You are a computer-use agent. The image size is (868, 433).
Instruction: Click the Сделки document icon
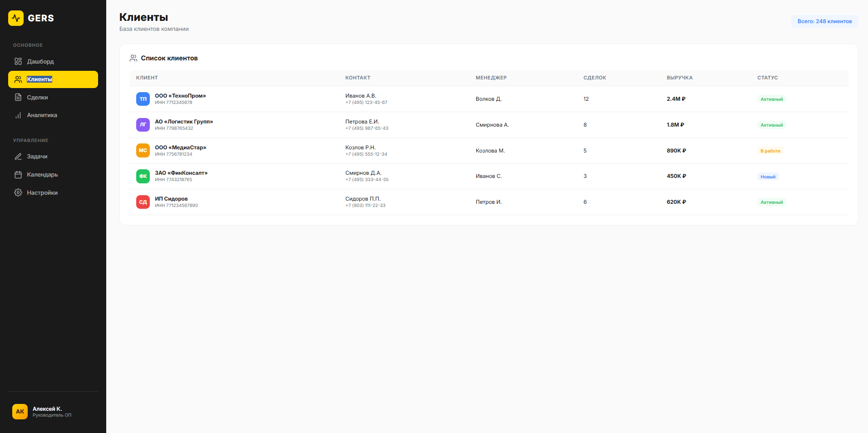(18, 97)
